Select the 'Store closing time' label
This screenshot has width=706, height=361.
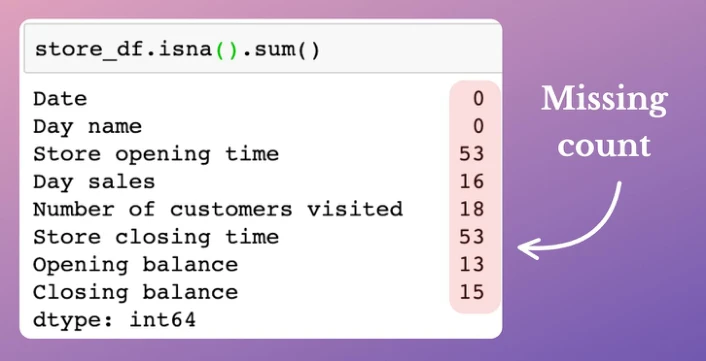click(x=156, y=237)
